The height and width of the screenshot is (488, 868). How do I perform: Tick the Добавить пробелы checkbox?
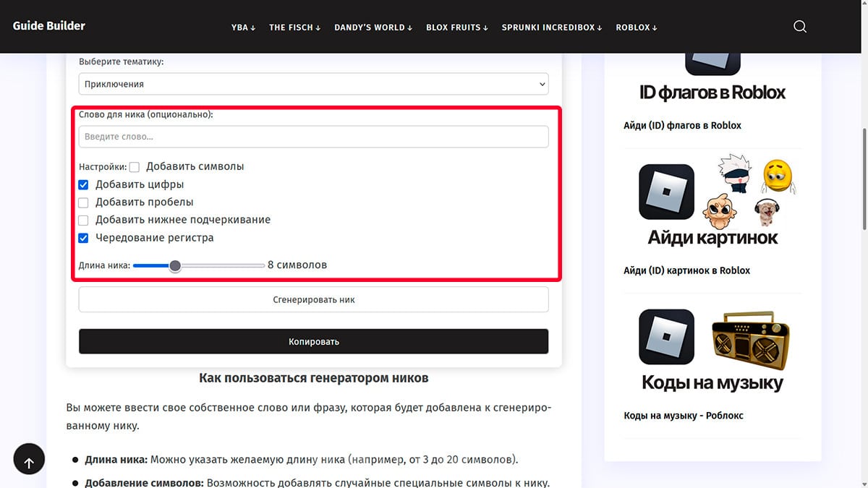coord(83,202)
